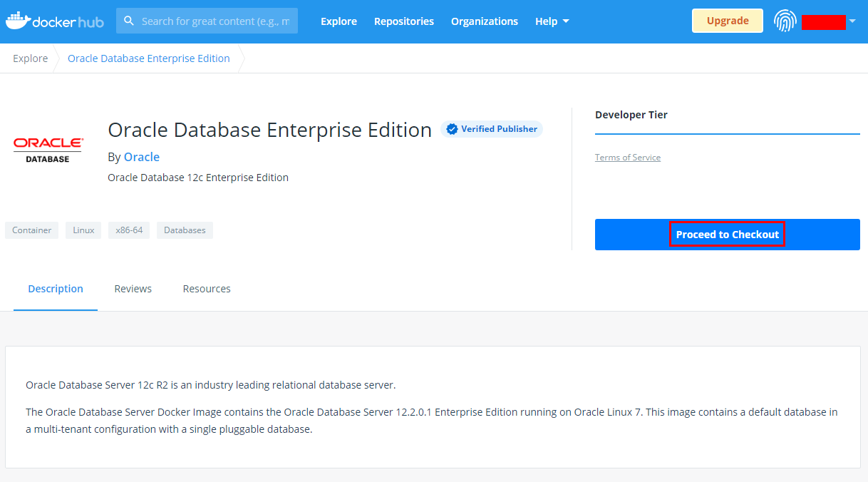
Task: Click the Oracle Database Enterprise Edition title
Action: click(x=270, y=130)
